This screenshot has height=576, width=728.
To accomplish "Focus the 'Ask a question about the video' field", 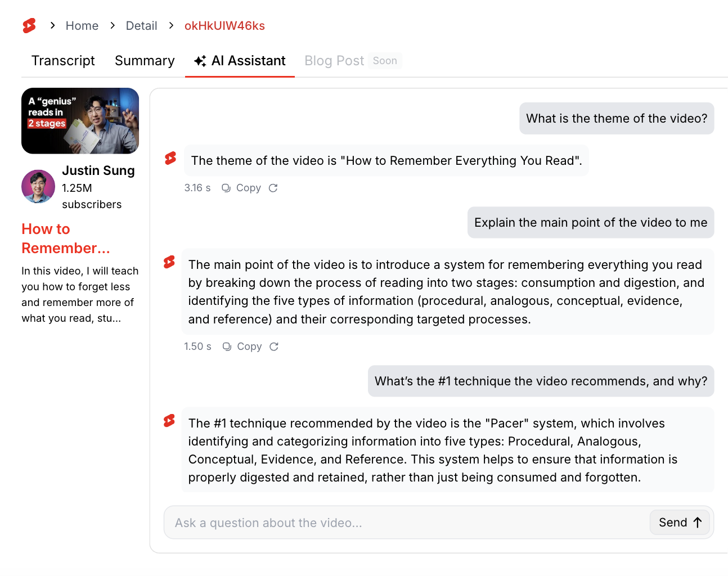I will pos(405,523).
